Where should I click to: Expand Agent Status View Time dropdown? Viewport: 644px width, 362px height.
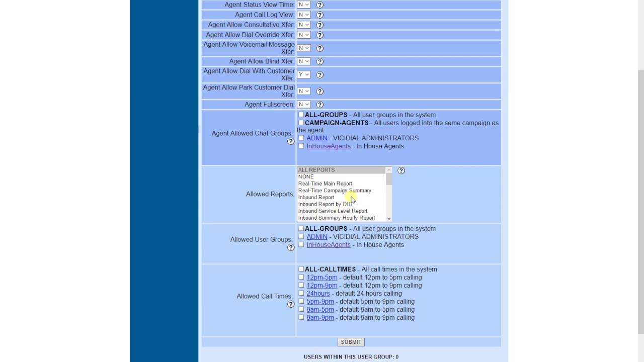tap(304, 5)
